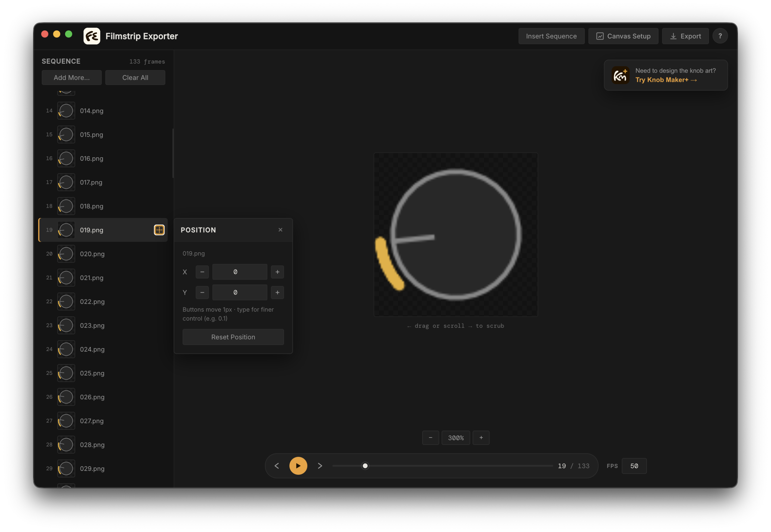Click the play button
The width and height of the screenshot is (771, 532).
298,466
